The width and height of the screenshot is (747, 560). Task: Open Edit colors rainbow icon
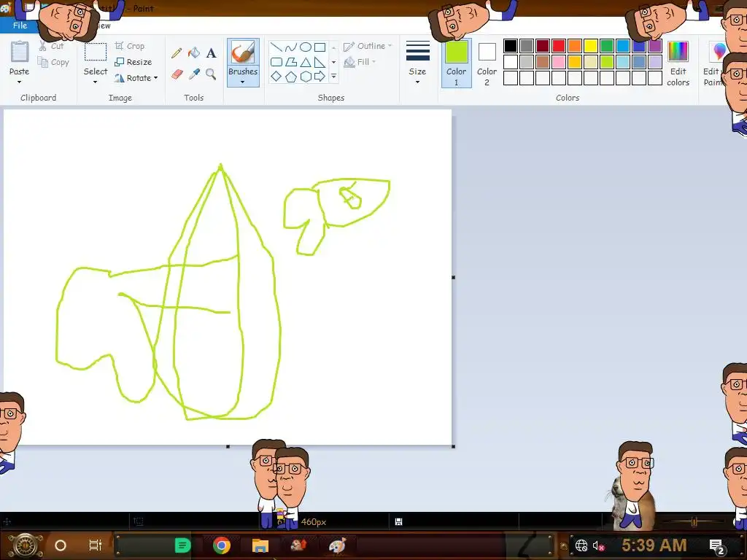tap(678, 52)
